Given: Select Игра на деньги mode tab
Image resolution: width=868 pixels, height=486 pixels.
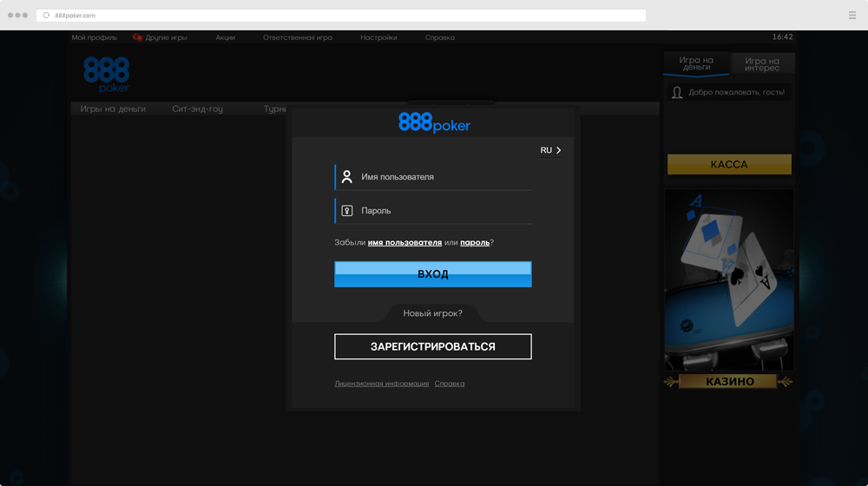Looking at the screenshot, I should [696, 63].
